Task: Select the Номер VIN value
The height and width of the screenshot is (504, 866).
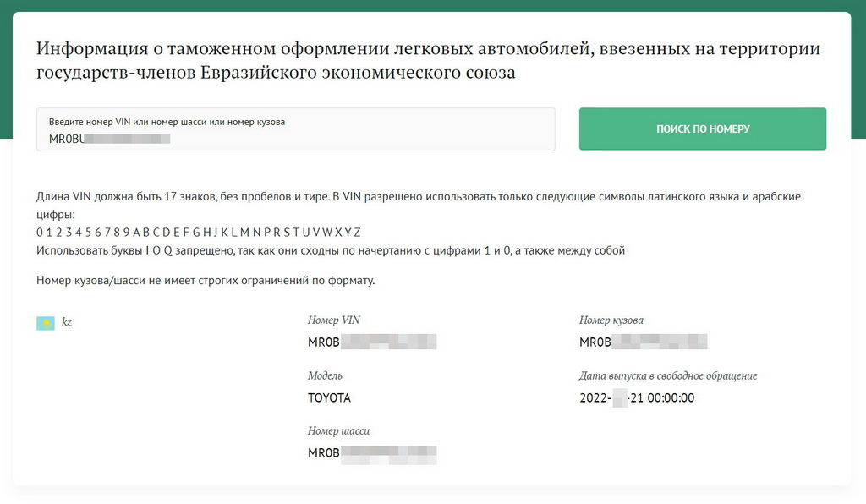Action: coord(372,342)
